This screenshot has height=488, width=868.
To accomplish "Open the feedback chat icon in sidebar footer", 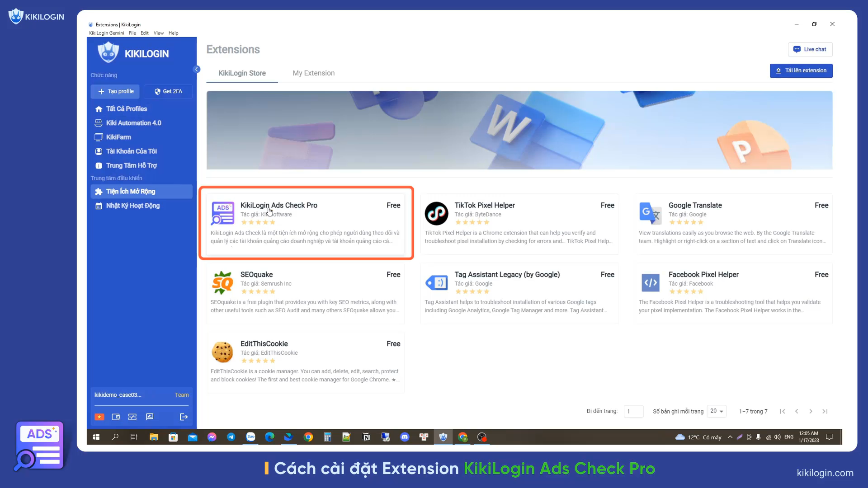I will (x=150, y=417).
